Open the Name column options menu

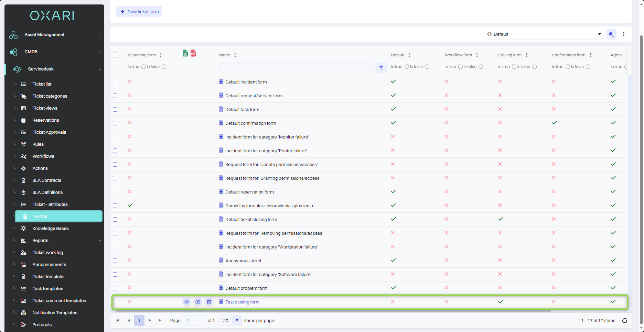[235, 55]
